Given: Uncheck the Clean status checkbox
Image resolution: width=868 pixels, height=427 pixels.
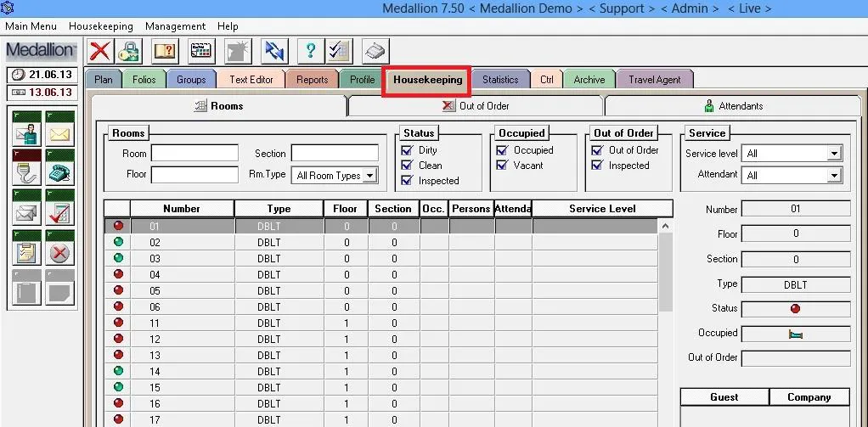Looking at the screenshot, I should [x=408, y=165].
